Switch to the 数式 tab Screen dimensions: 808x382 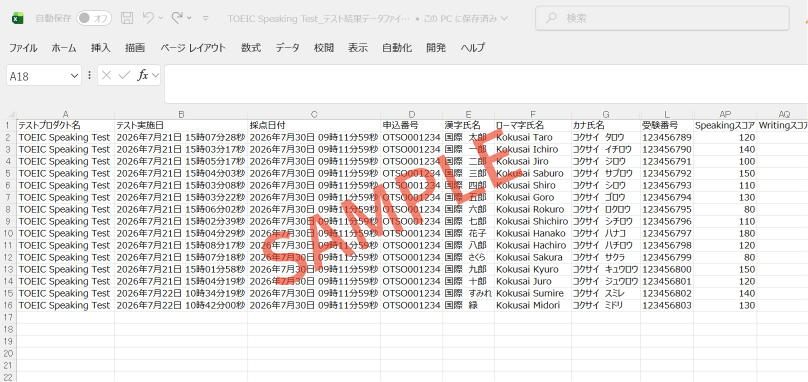pos(251,48)
